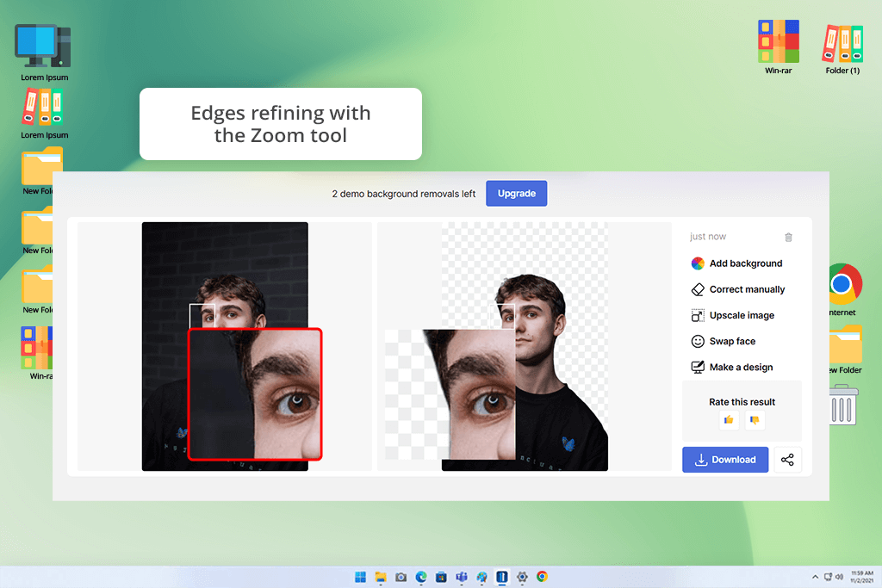Open the Internet Chrome desktop shortcut
The height and width of the screenshot is (588, 882).
point(844,290)
